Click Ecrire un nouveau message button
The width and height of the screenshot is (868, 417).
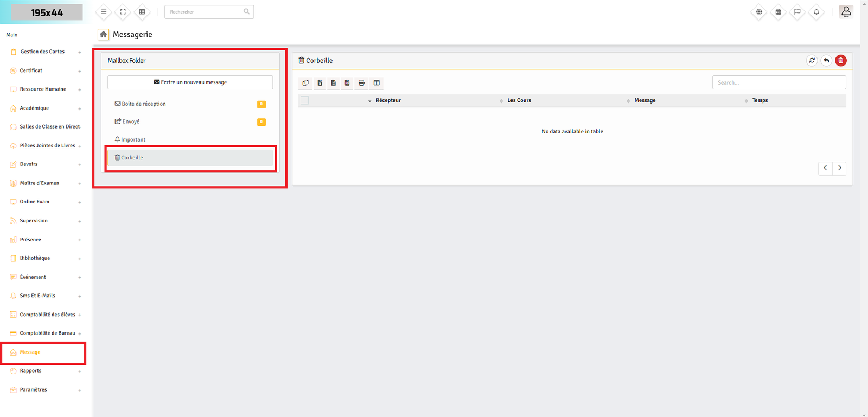coord(190,82)
